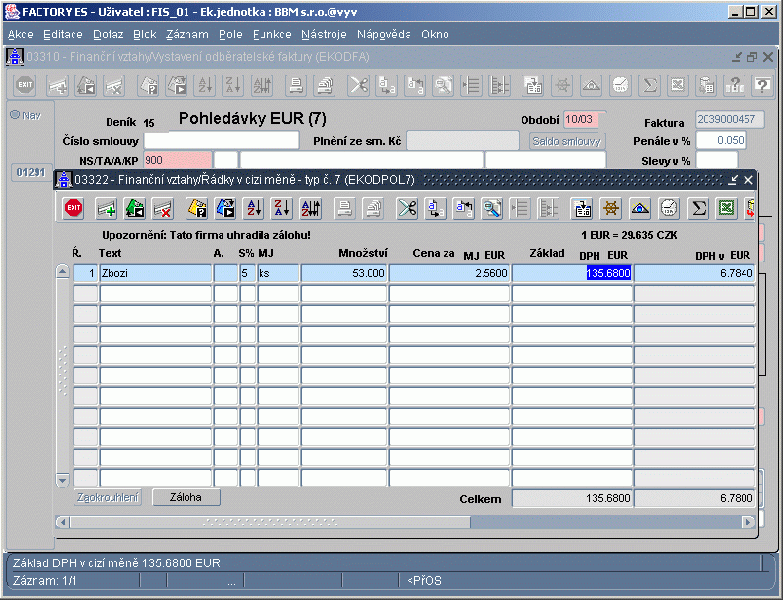The image size is (783, 600).
Task: Sort ascending with the A-Z icon
Action: click(x=254, y=208)
